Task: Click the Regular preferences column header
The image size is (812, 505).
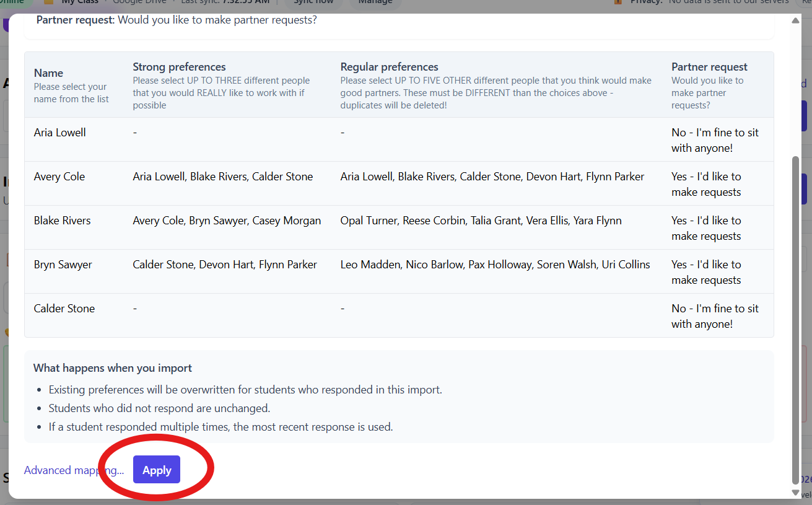Action: (389, 67)
